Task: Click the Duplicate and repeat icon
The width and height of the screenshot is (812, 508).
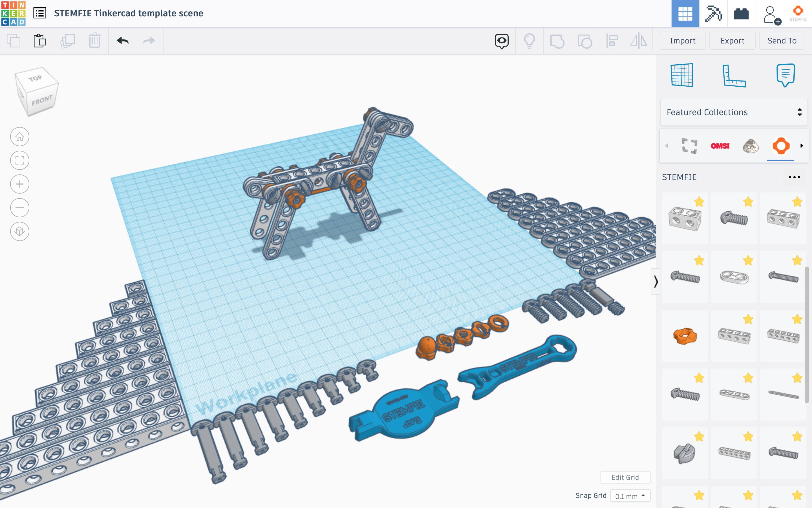Action: coord(67,41)
